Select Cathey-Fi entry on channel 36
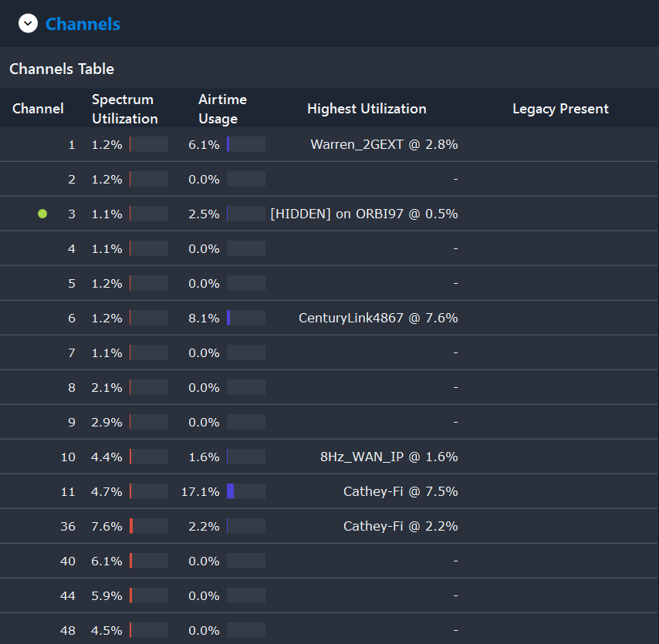The image size is (659, 644). pos(400,526)
